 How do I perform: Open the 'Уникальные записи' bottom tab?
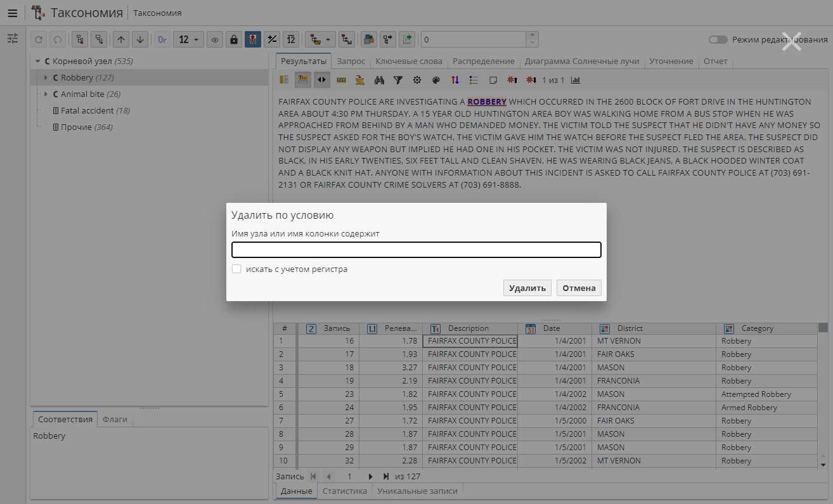[417, 491]
